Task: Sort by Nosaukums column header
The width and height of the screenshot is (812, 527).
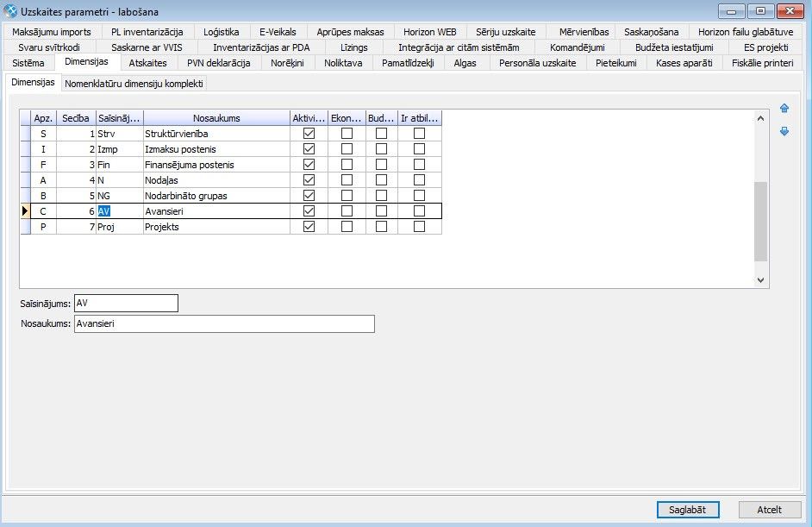Action: 216,118
